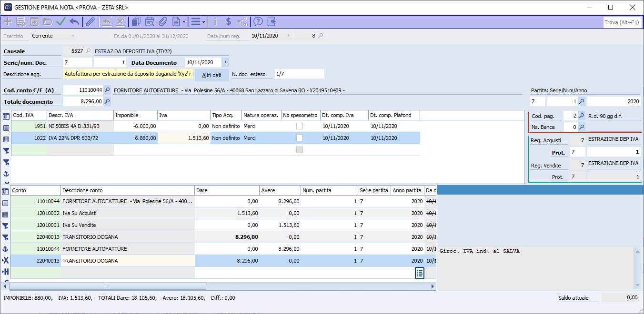This screenshot has height=314, width=644.
Task: Toggle No spesometro checkbox in empty row
Action: (x=300, y=150)
